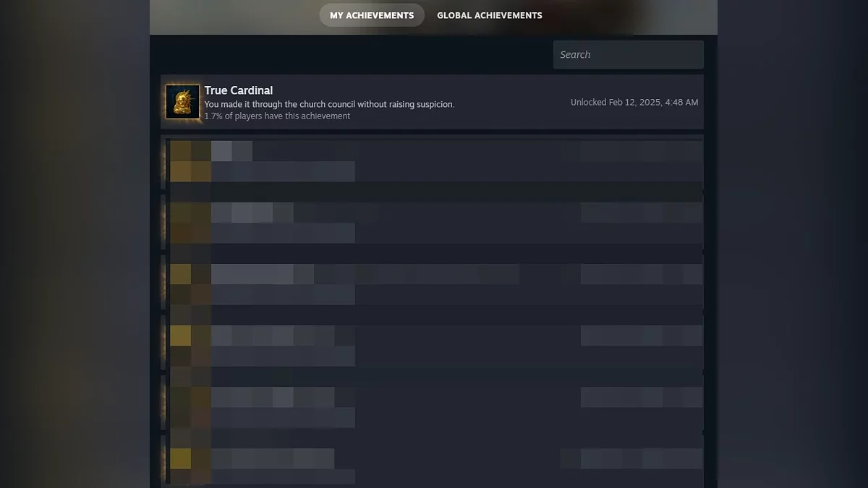Click the golden True Cardinal achievement icon
Screen dimensions: 868x488
pyautogui.click(x=182, y=102)
